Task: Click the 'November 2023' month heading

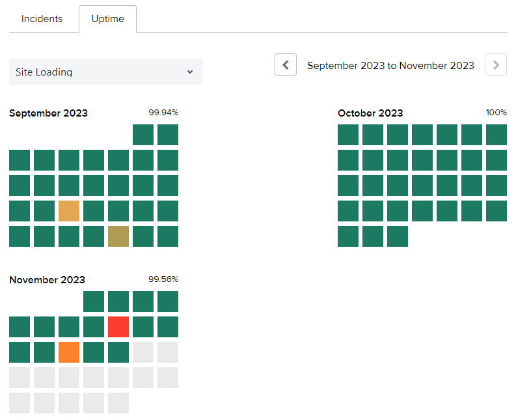Action: pos(47,279)
